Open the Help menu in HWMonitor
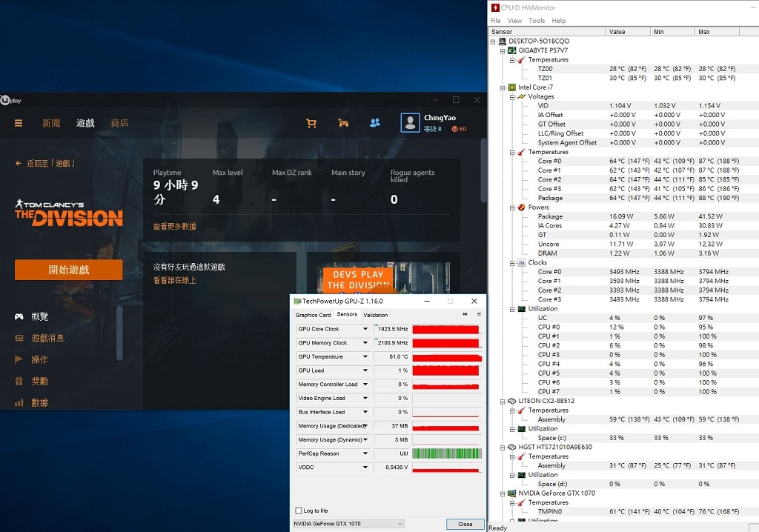Viewport: 759px width, 532px height. coord(559,20)
